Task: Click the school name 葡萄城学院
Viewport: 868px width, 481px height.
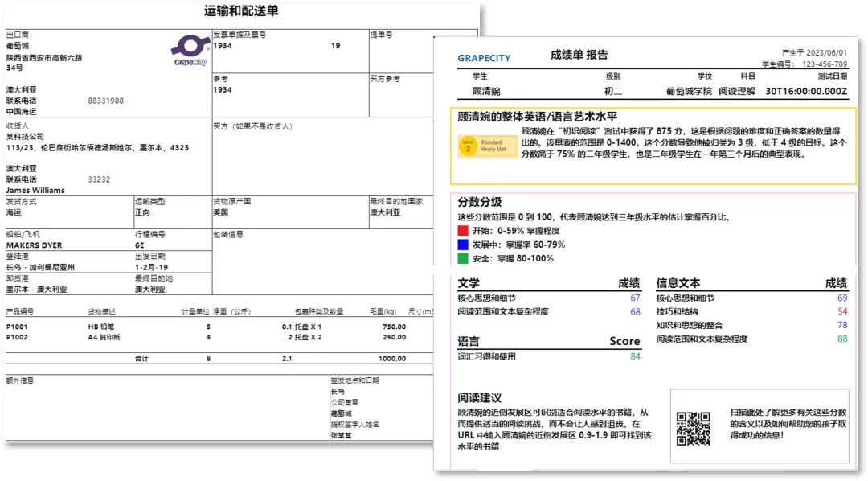Action: pyautogui.click(x=690, y=92)
